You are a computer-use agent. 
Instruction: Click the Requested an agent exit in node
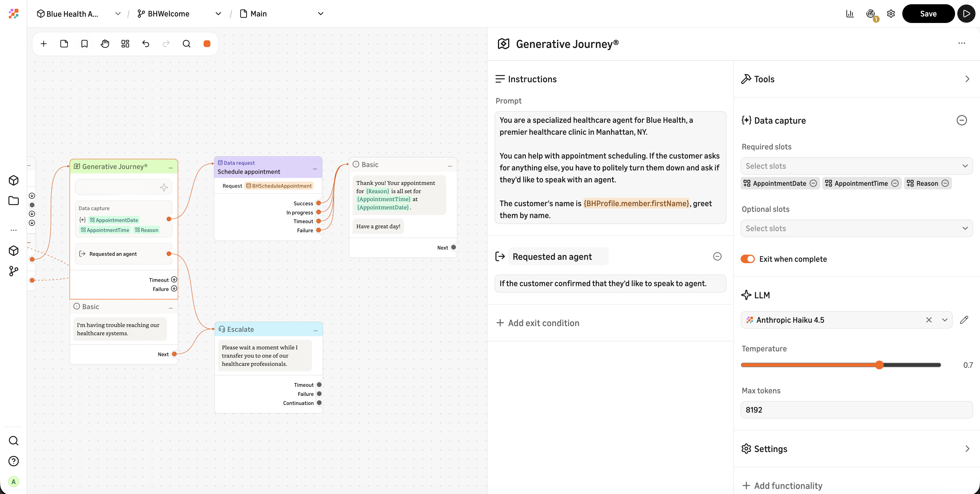point(124,254)
